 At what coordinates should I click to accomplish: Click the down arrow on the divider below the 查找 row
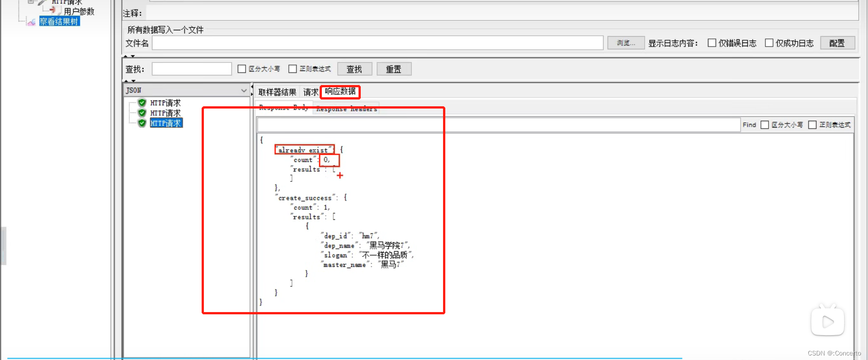click(132, 81)
